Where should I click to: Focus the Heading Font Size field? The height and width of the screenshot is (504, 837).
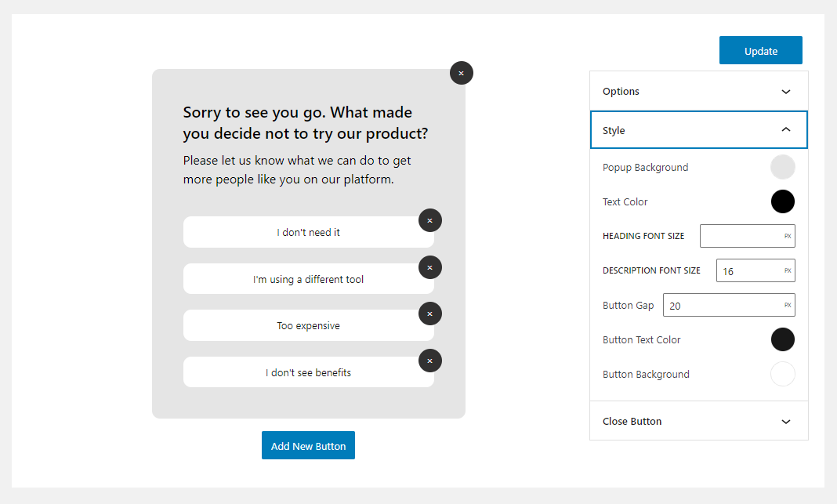pos(741,236)
